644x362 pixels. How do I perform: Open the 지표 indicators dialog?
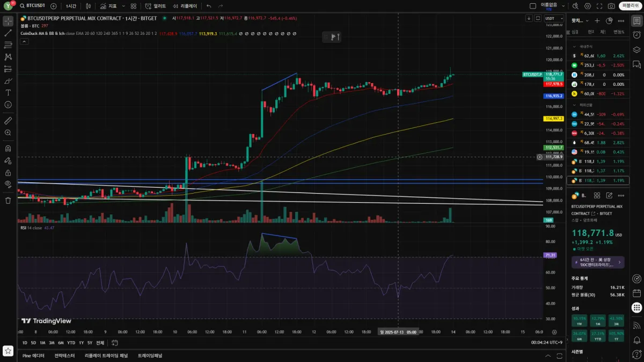tap(108, 6)
